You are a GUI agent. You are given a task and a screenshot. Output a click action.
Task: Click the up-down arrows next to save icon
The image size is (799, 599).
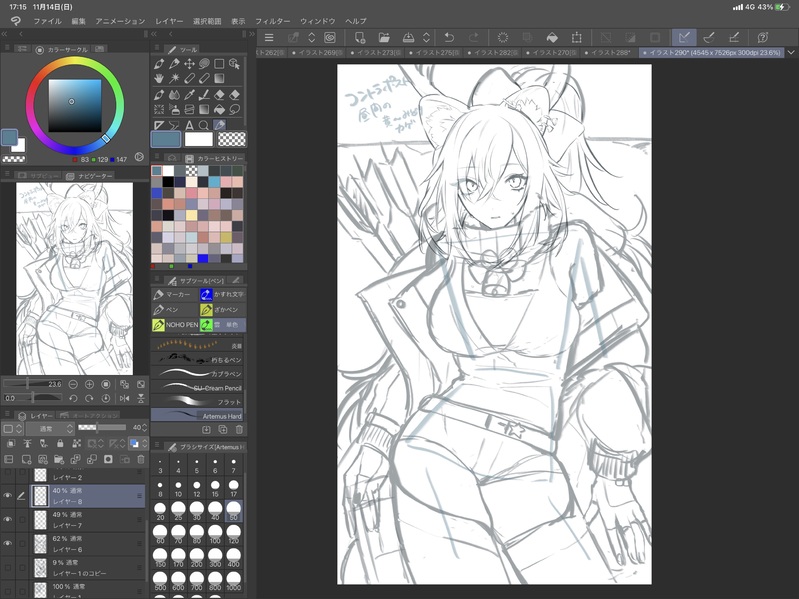point(427,37)
